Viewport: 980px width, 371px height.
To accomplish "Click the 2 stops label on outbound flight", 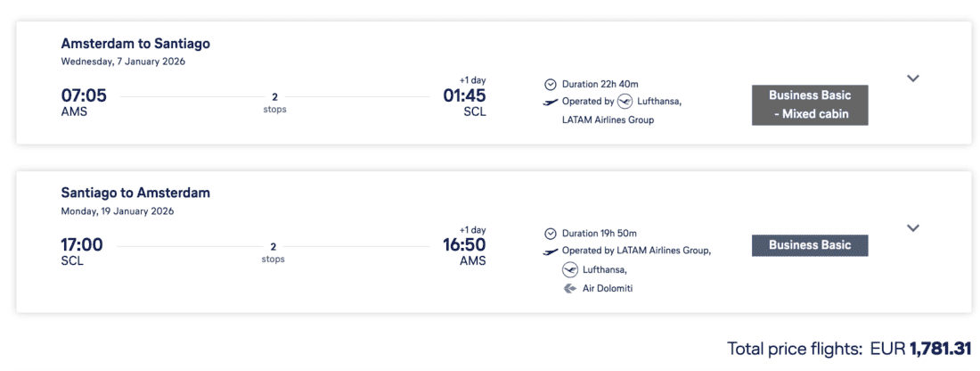I will click(274, 103).
